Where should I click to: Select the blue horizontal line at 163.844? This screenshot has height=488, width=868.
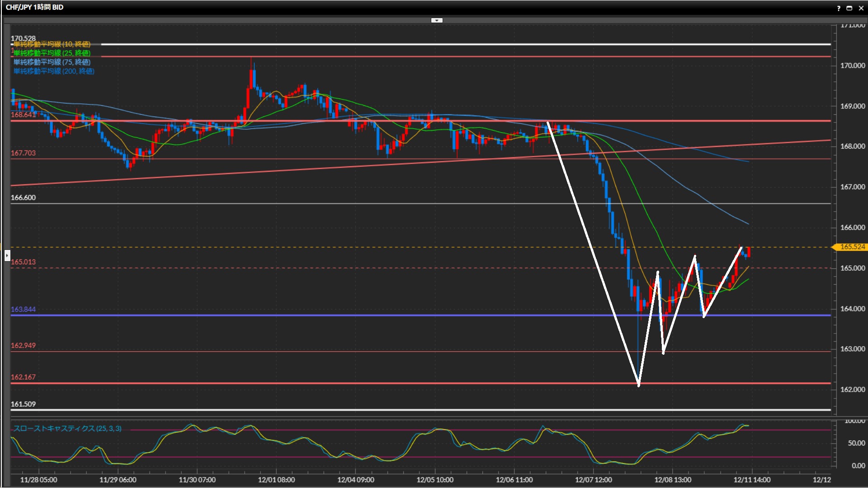click(316, 315)
